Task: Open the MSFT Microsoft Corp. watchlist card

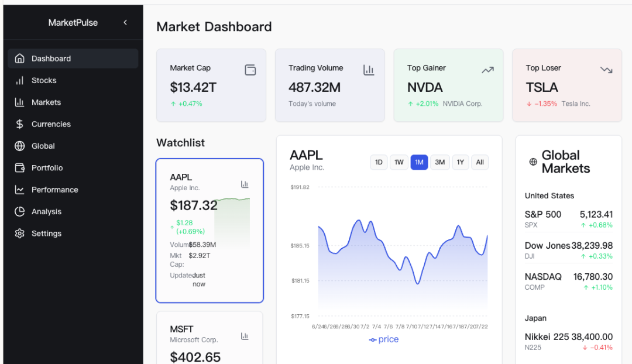Action: click(x=209, y=338)
